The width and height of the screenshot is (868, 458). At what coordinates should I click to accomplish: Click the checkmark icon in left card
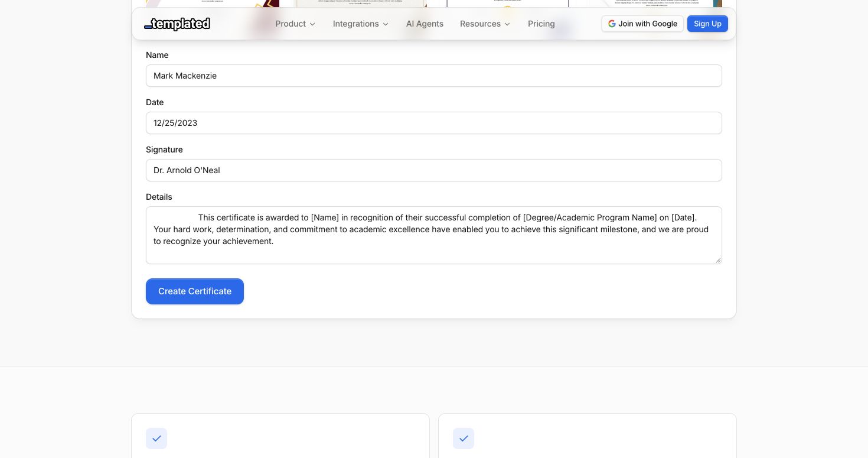(156, 438)
